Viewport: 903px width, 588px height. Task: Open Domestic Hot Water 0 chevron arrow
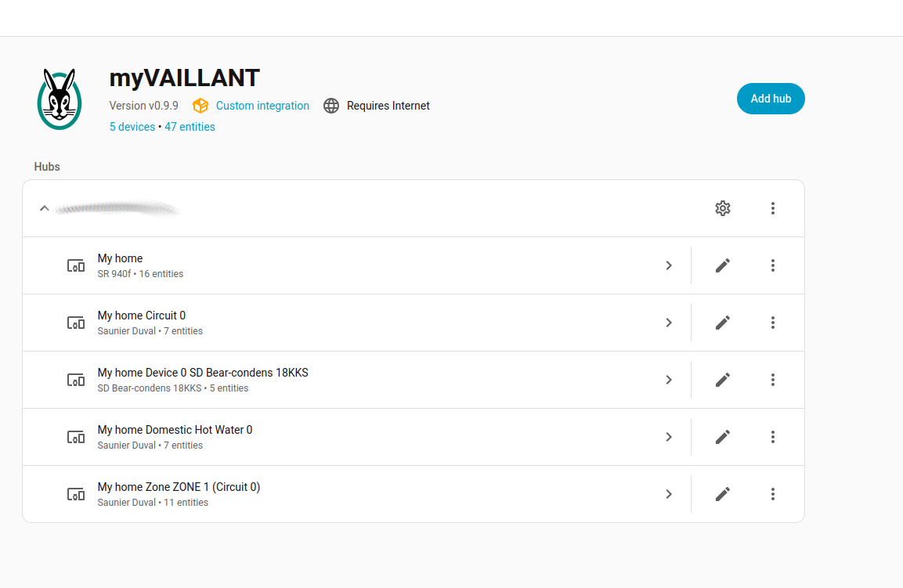click(669, 437)
